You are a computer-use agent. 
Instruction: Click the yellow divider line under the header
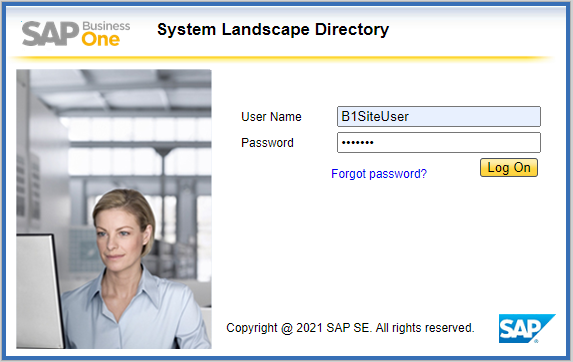click(x=281, y=58)
